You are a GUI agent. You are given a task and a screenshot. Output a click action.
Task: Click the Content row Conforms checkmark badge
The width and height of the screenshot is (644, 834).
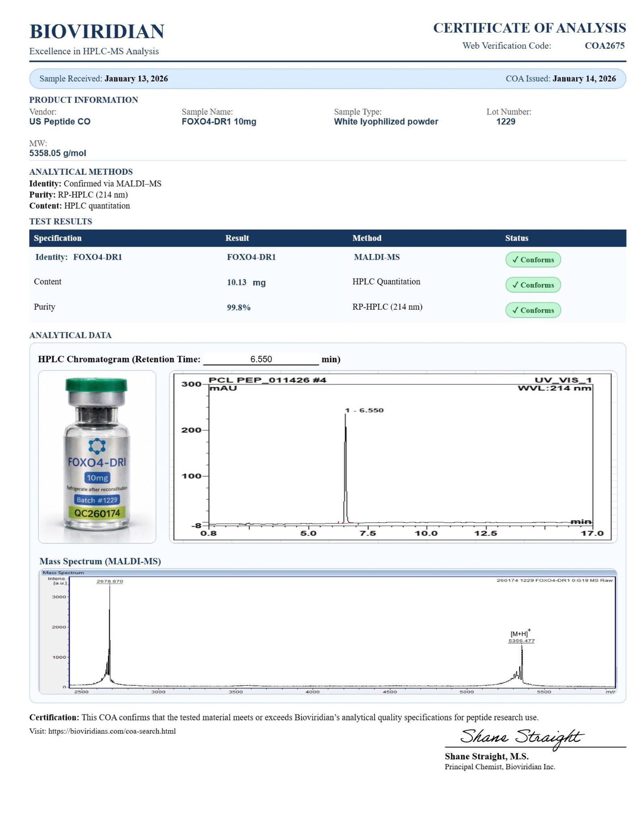pyautogui.click(x=533, y=285)
